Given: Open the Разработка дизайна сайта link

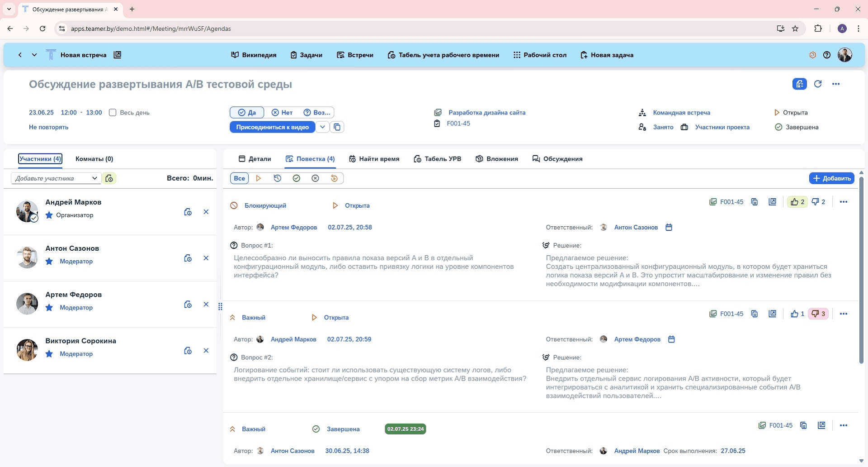Looking at the screenshot, I should point(487,113).
